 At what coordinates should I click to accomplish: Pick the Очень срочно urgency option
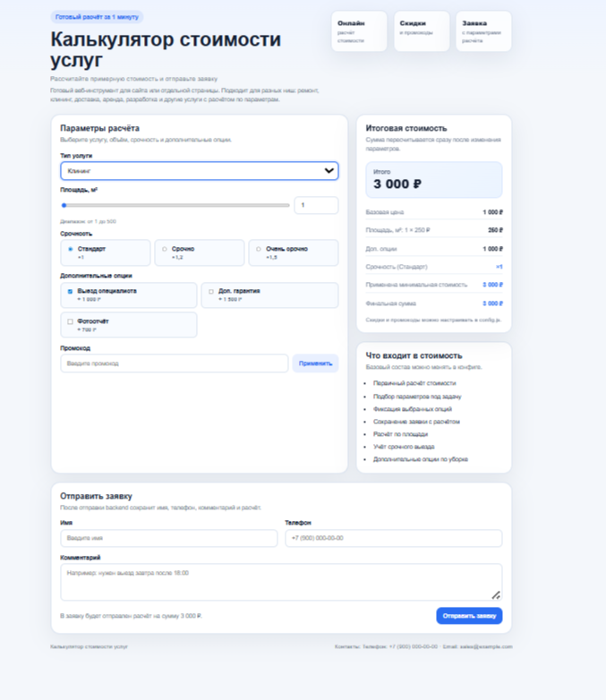pos(259,249)
